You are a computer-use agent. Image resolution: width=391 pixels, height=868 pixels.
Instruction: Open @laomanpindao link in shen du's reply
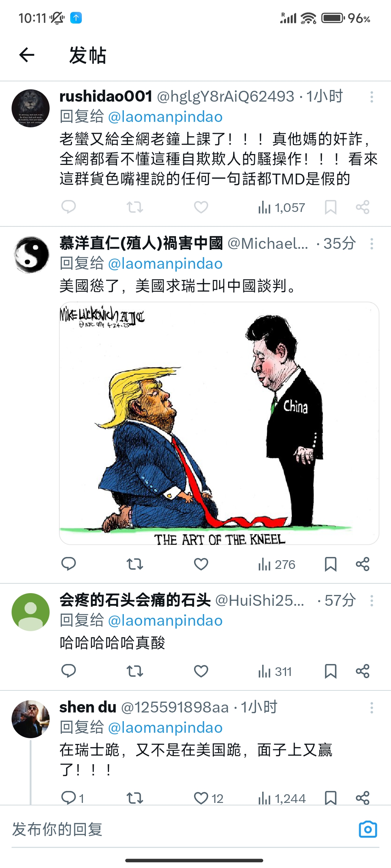coord(165,727)
